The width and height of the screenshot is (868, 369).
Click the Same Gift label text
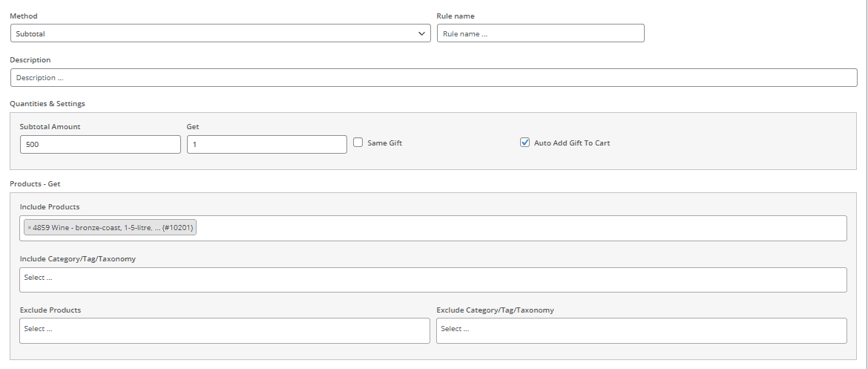pyautogui.click(x=384, y=143)
